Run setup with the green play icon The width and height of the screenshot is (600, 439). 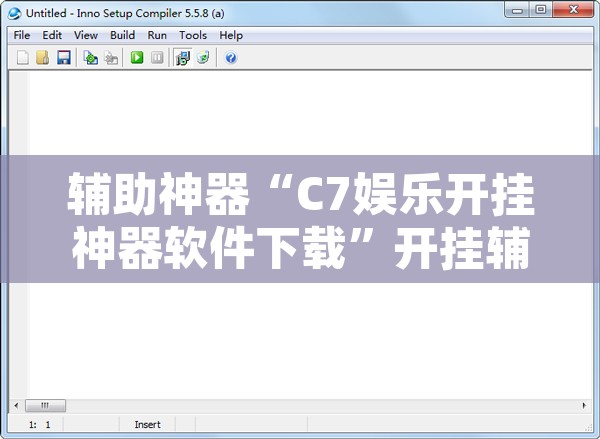[137, 58]
